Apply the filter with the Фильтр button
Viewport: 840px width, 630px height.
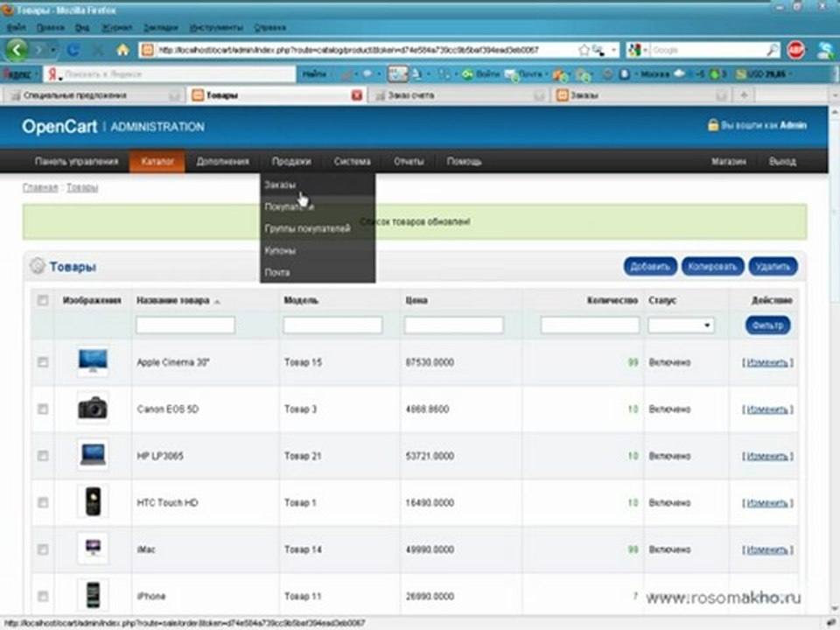[x=767, y=325]
